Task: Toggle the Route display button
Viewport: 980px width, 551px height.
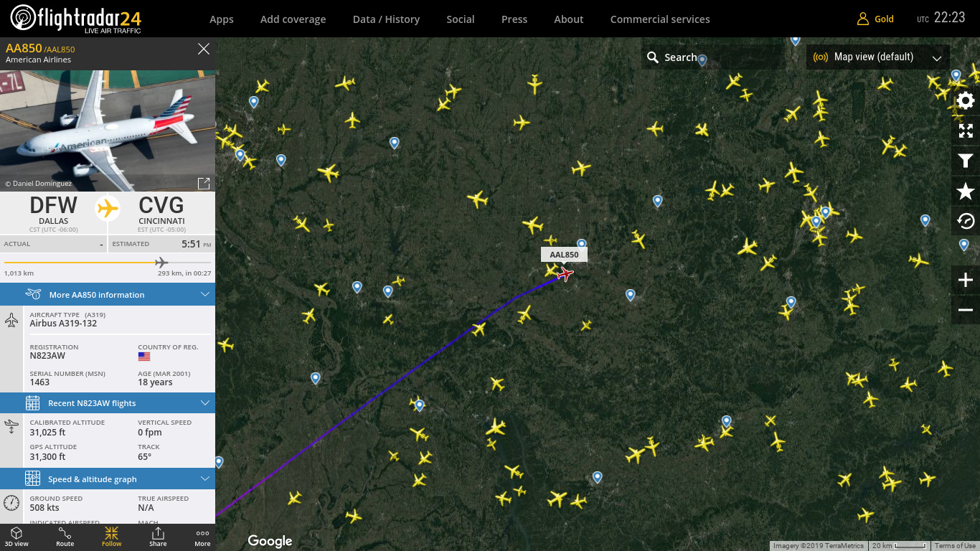Action: (65, 537)
